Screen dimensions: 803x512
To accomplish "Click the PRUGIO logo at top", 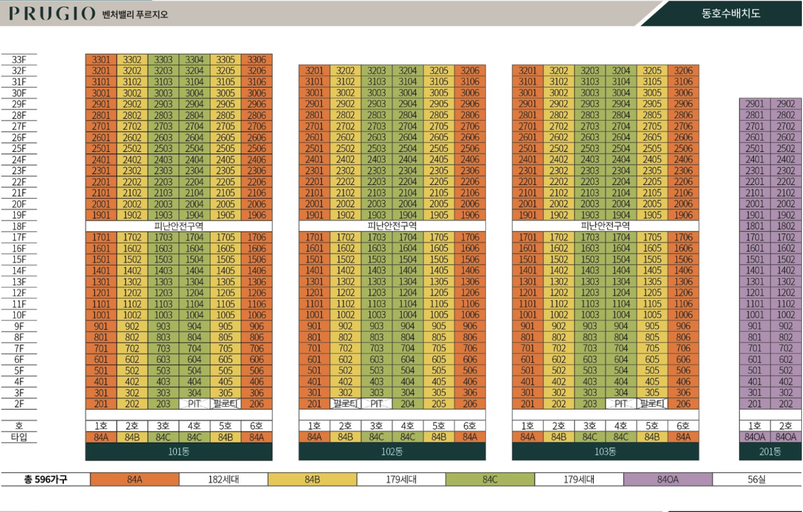I will point(52,13).
